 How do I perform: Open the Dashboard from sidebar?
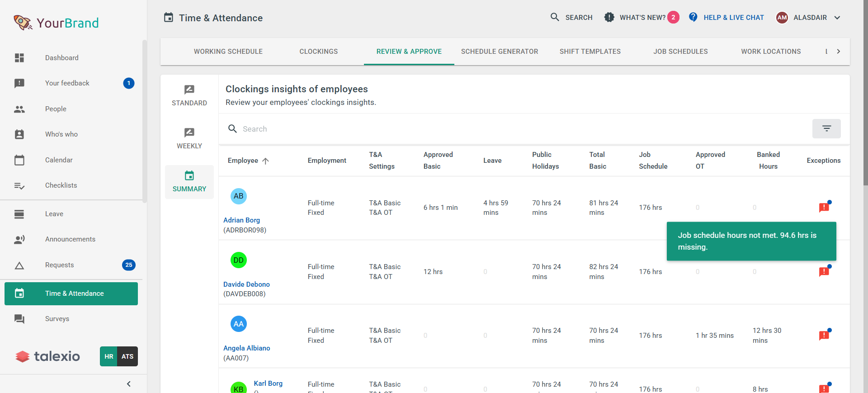pyautogui.click(x=61, y=58)
